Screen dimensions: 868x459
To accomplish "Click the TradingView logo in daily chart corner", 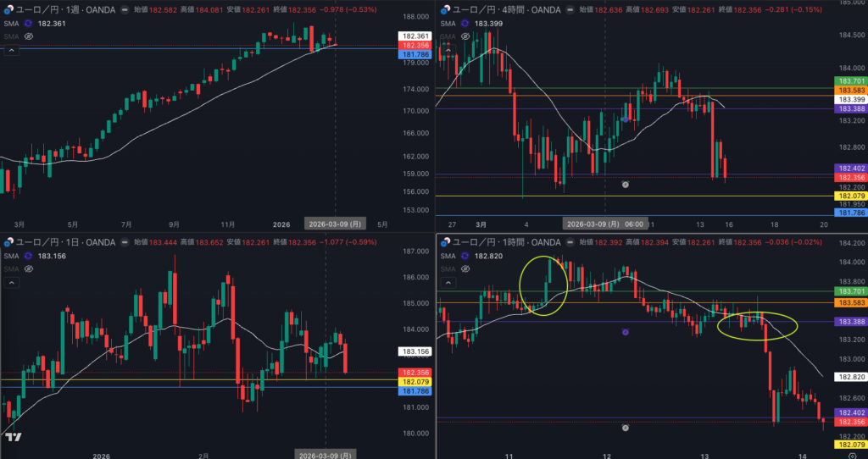I will pos(13,437).
